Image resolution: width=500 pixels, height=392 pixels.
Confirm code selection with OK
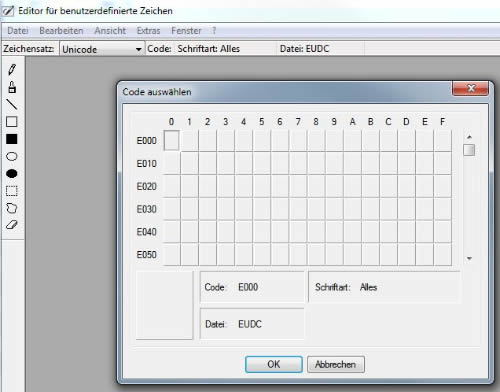tap(274, 364)
